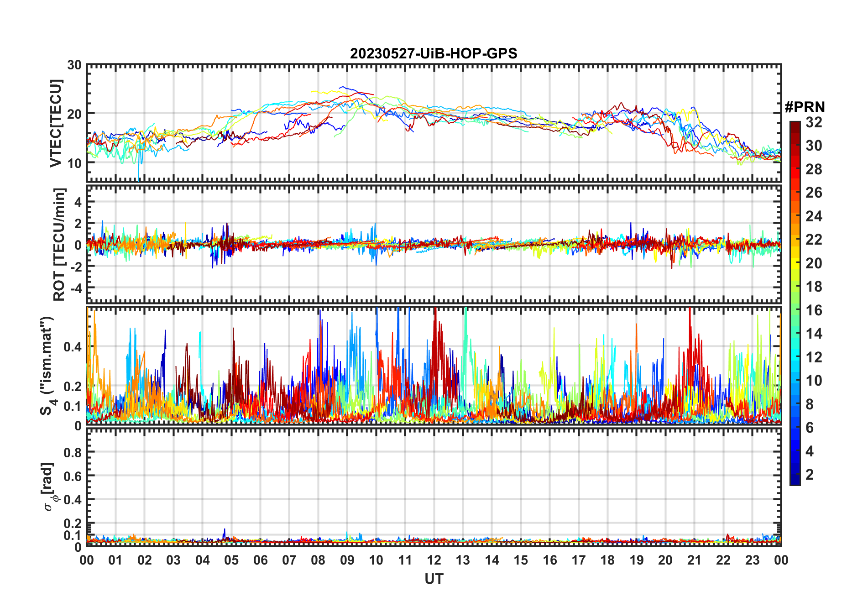Click the 0.4 tick on the S4 axis
Image resolution: width=868 pixels, height=607 pixels.
tap(73, 347)
